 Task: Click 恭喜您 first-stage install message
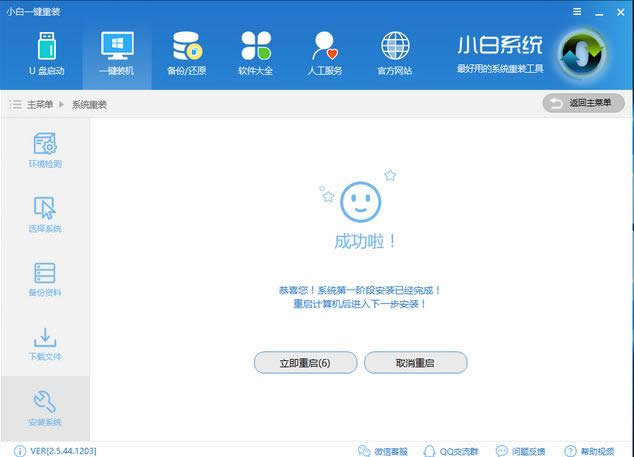point(359,290)
